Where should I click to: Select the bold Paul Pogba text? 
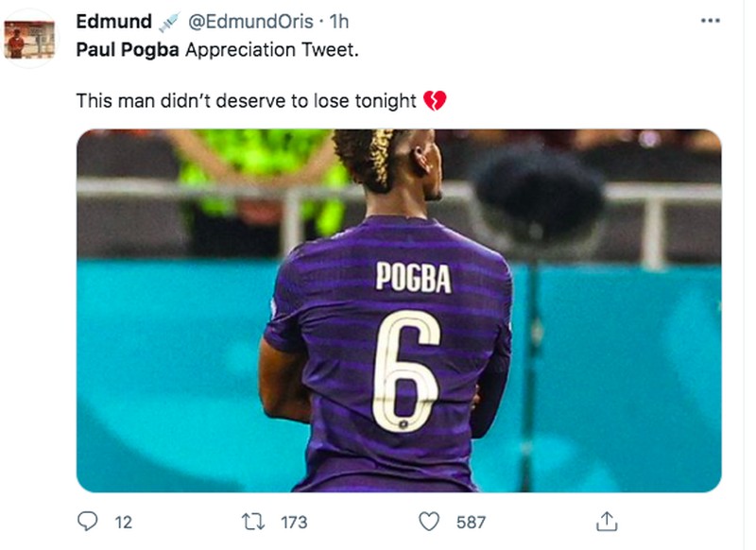pos(128,49)
